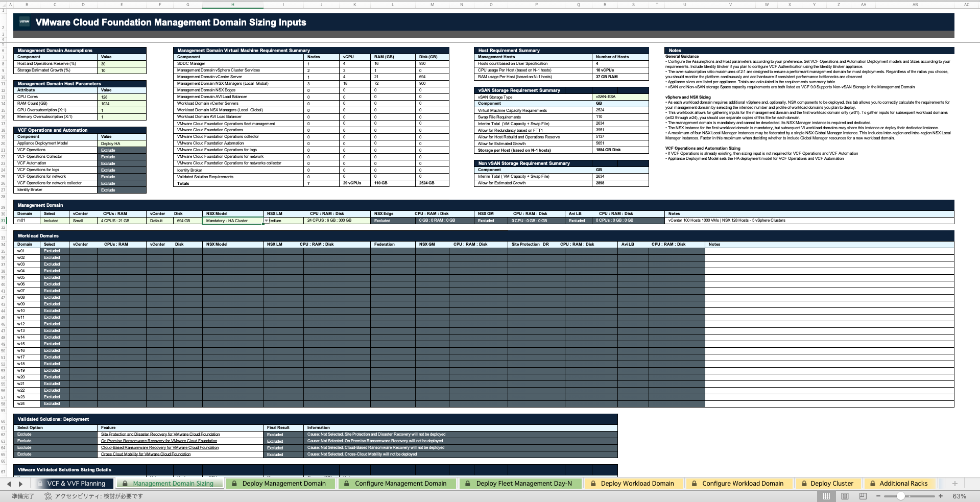Screen dimensions: 980x502
Task: Click Cross-Cloud Mobility cause information cell
Action: point(461,454)
